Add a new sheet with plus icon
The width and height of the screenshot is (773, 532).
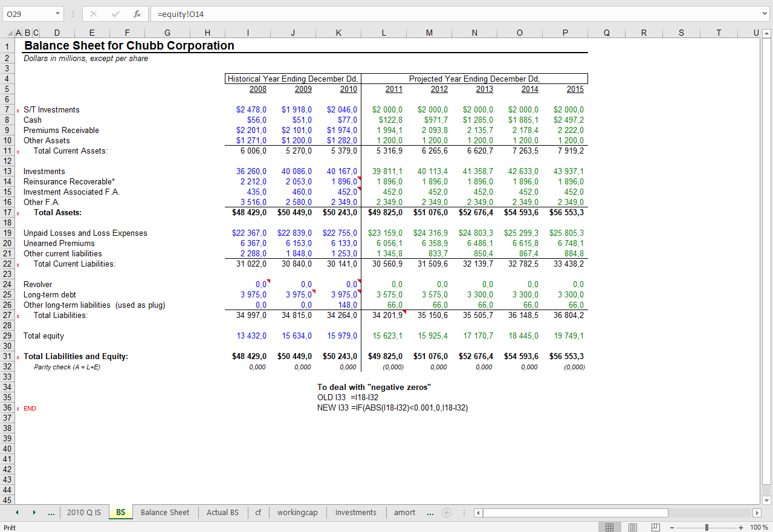tap(447, 512)
